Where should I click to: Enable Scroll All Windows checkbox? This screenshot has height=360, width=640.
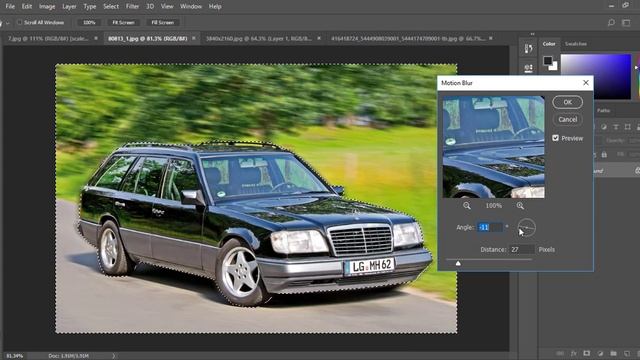tap(19, 22)
